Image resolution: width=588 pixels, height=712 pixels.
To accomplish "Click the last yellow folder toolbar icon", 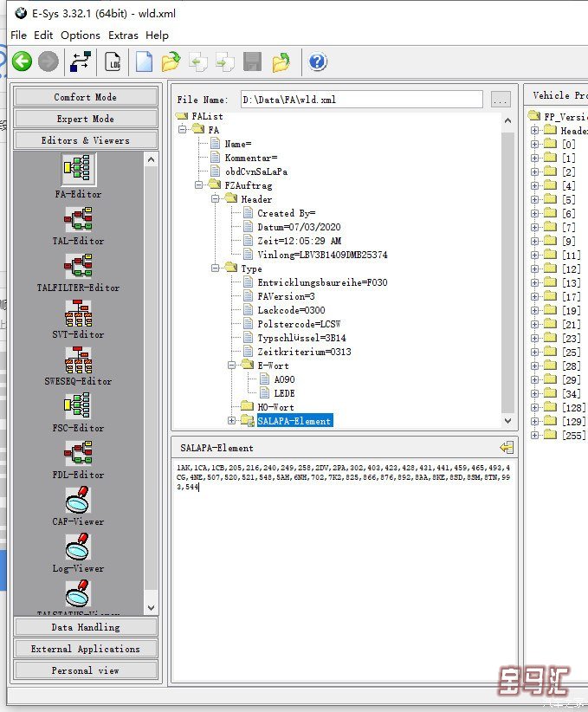I will coord(281,61).
